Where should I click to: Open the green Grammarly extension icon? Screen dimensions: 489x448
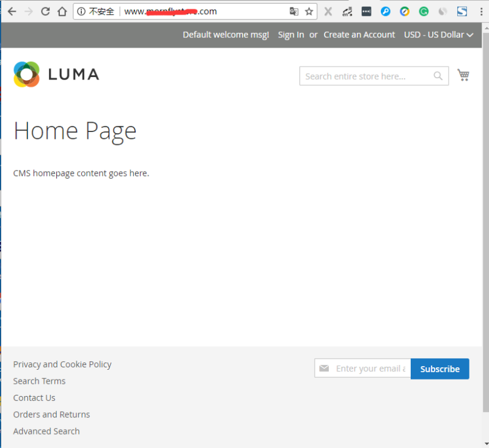[x=424, y=12]
